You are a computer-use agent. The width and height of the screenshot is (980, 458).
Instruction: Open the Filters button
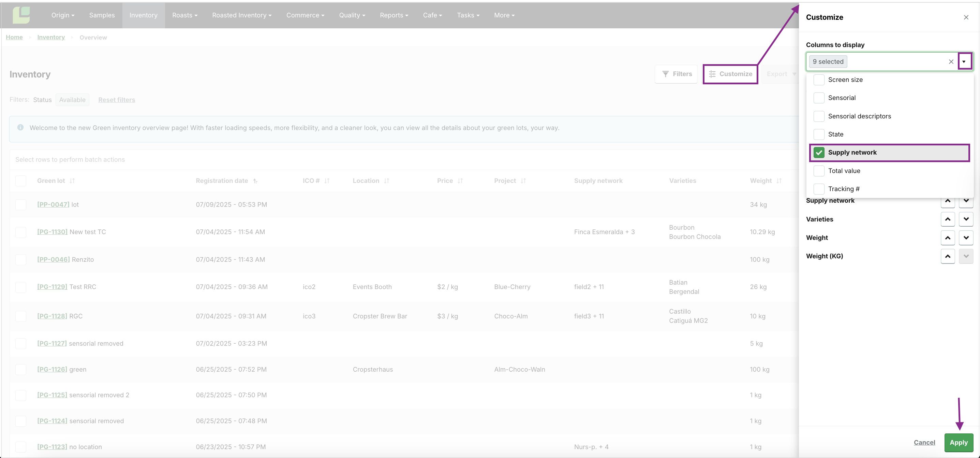click(x=676, y=74)
